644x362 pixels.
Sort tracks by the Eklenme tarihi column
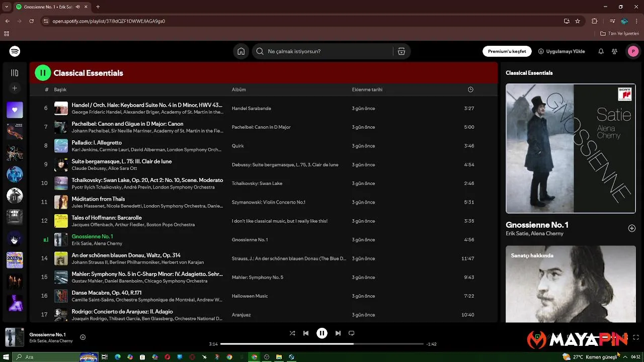pos(367,89)
